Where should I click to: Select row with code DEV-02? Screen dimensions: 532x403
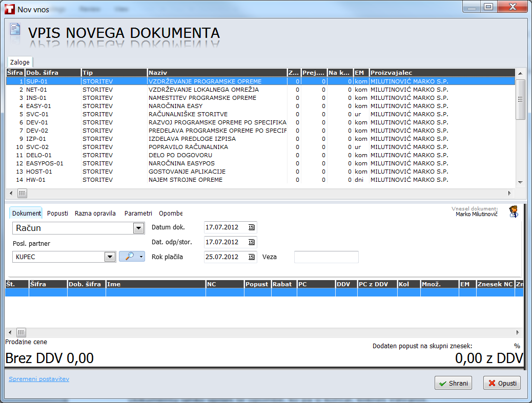pos(260,131)
